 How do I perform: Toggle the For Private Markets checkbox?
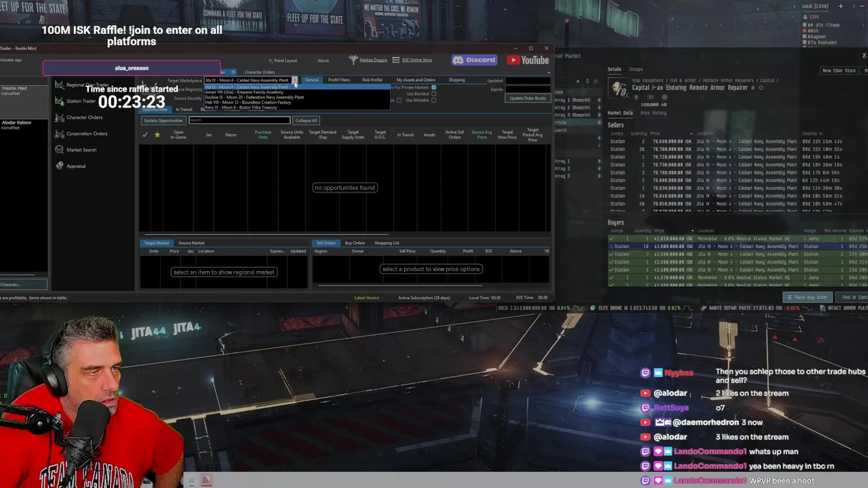tap(433, 87)
